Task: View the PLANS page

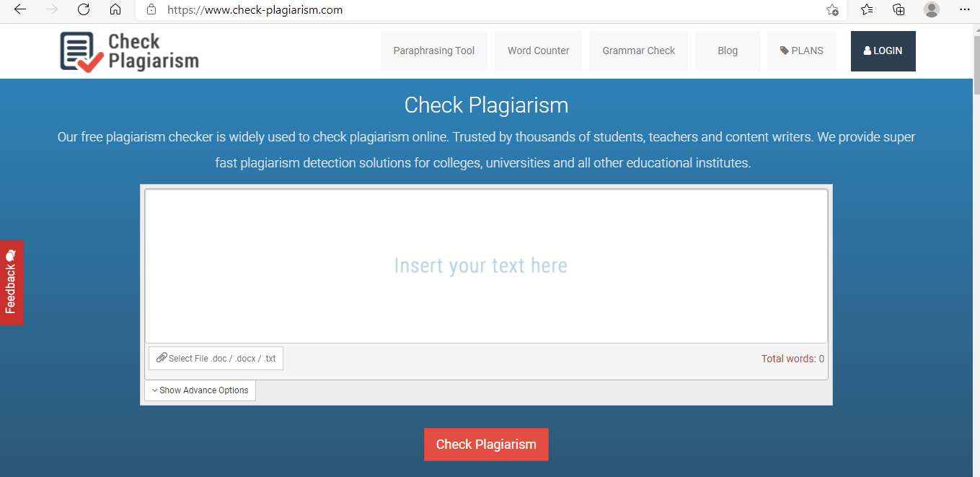Action: click(x=802, y=51)
